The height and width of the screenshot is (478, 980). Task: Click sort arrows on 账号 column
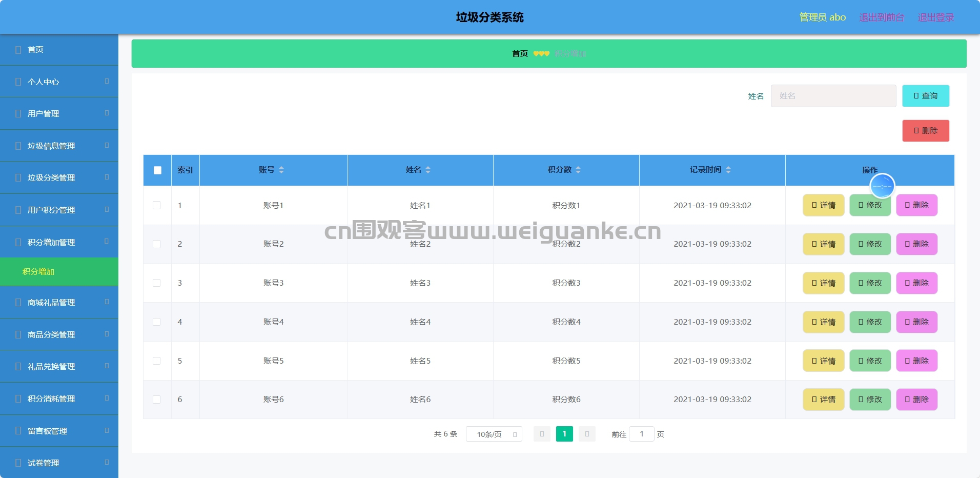tap(281, 170)
